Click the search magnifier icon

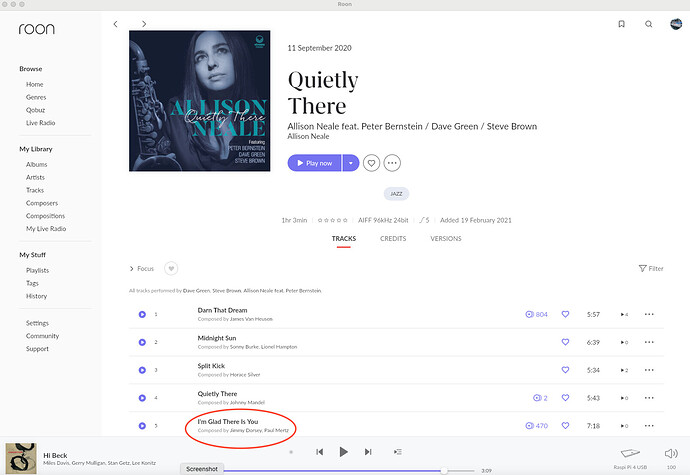(649, 24)
